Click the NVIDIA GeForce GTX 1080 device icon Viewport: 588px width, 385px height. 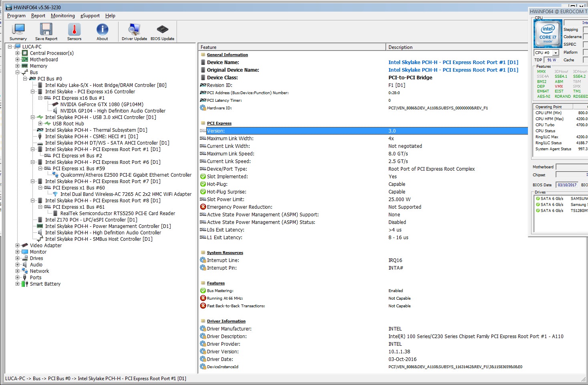[55, 104]
